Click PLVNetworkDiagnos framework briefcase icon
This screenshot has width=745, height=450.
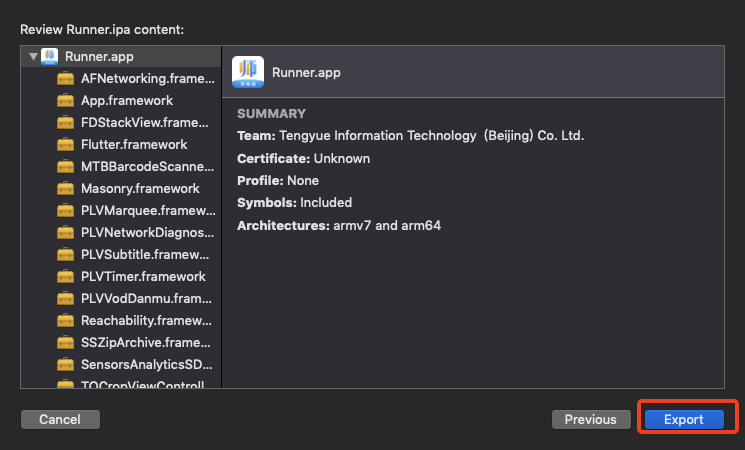click(x=65, y=232)
